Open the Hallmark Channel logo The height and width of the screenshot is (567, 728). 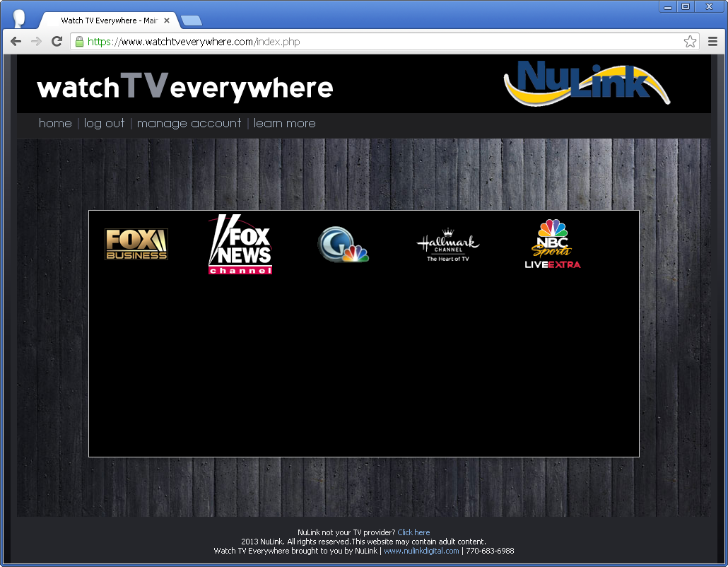tap(448, 245)
